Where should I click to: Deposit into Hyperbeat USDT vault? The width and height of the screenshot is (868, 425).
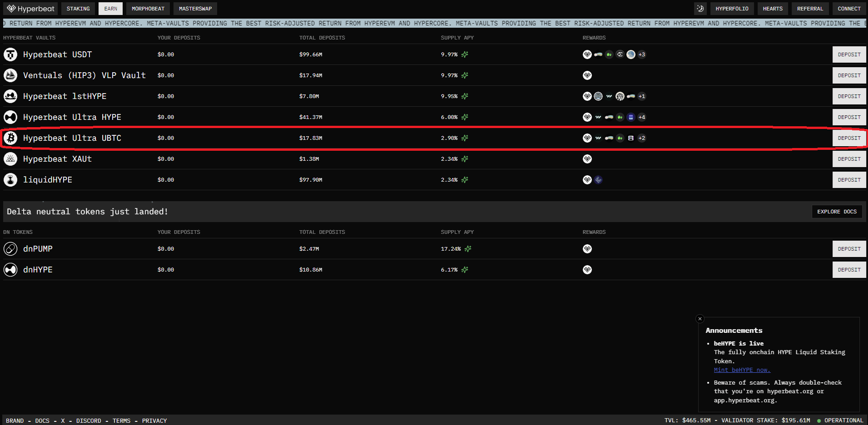coord(849,54)
